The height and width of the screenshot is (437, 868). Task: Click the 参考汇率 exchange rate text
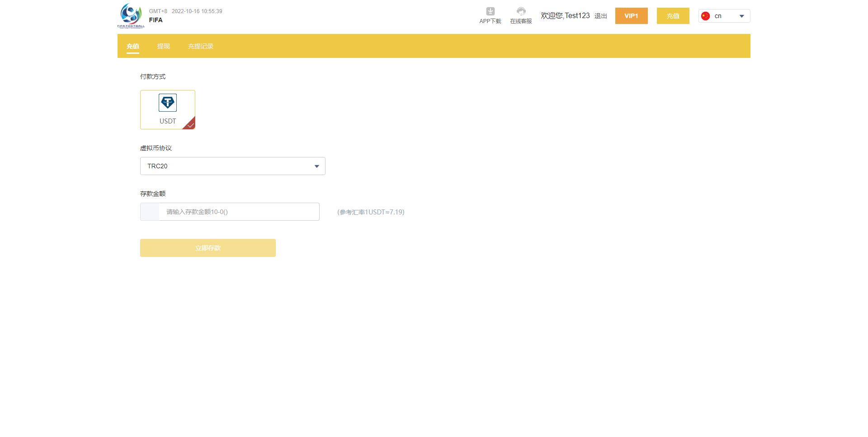(371, 212)
